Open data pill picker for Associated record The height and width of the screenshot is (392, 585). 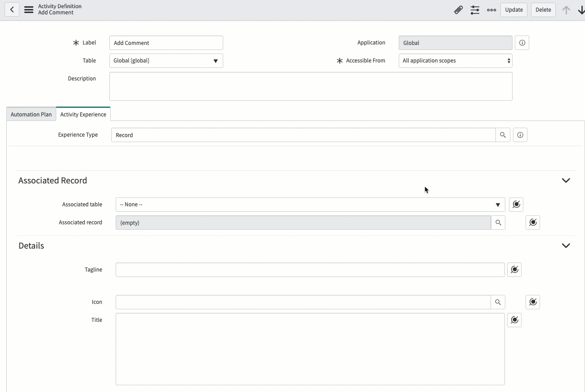[x=533, y=223]
